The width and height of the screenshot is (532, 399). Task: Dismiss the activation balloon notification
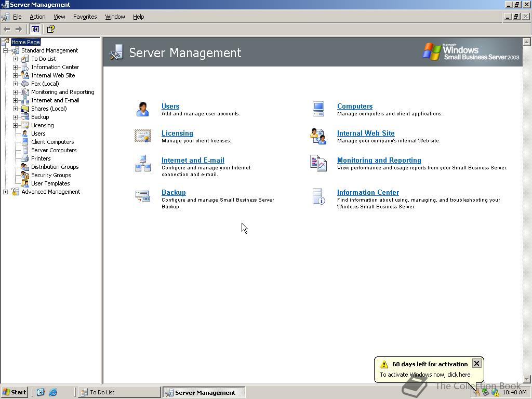pyautogui.click(x=477, y=364)
